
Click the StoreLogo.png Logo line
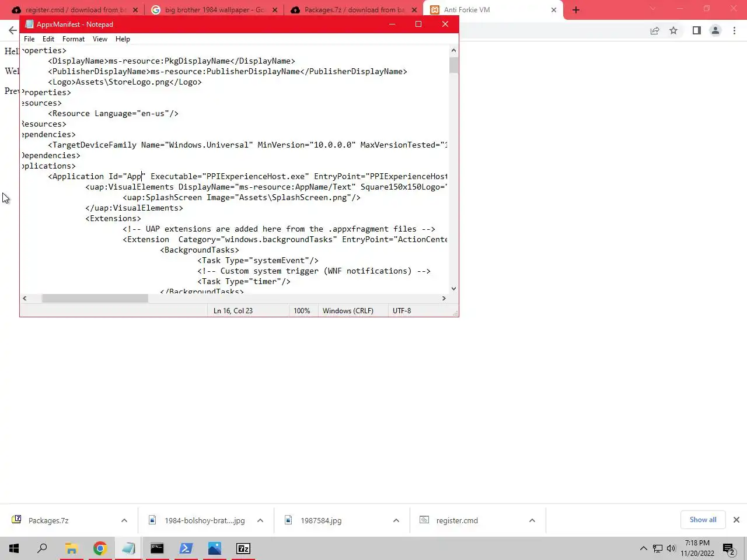coord(125,82)
